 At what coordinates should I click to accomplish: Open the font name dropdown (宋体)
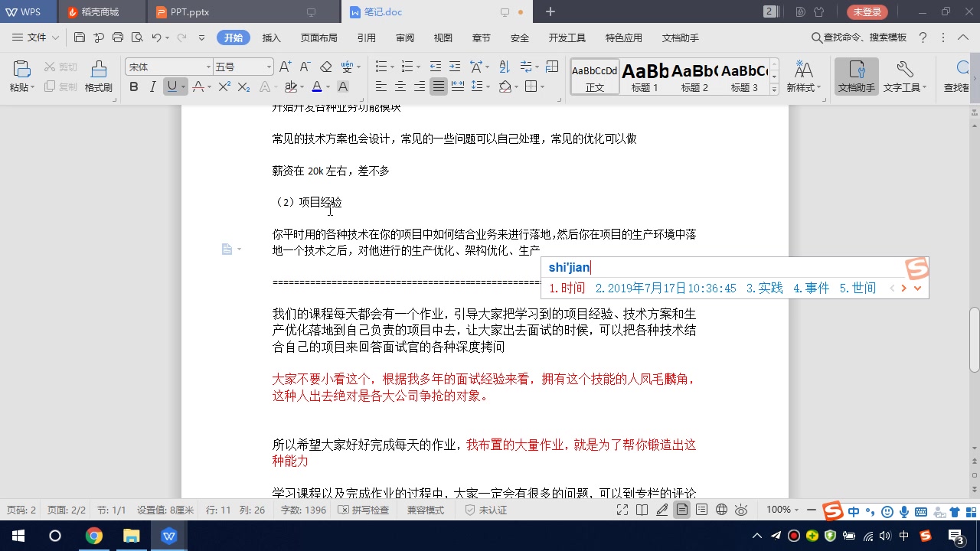point(208,67)
